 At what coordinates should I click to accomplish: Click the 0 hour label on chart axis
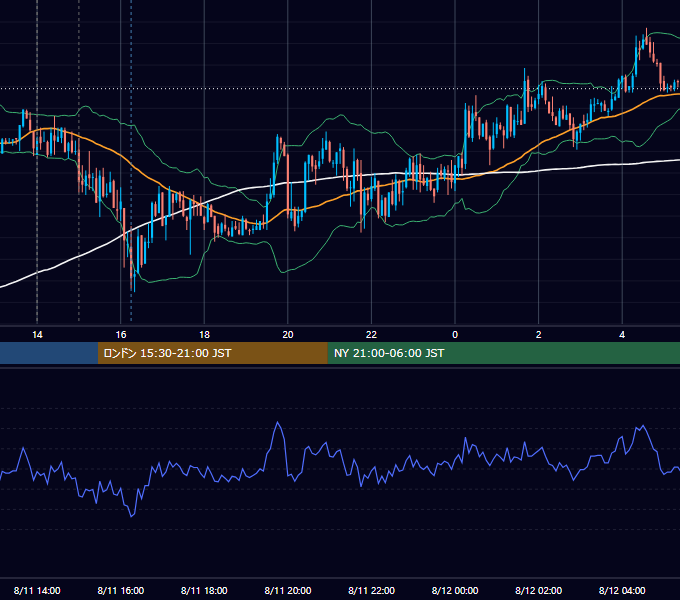[455, 335]
